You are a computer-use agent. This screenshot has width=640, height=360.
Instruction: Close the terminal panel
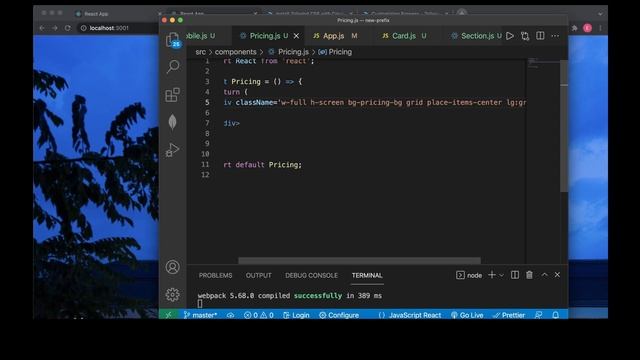(x=557, y=275)
